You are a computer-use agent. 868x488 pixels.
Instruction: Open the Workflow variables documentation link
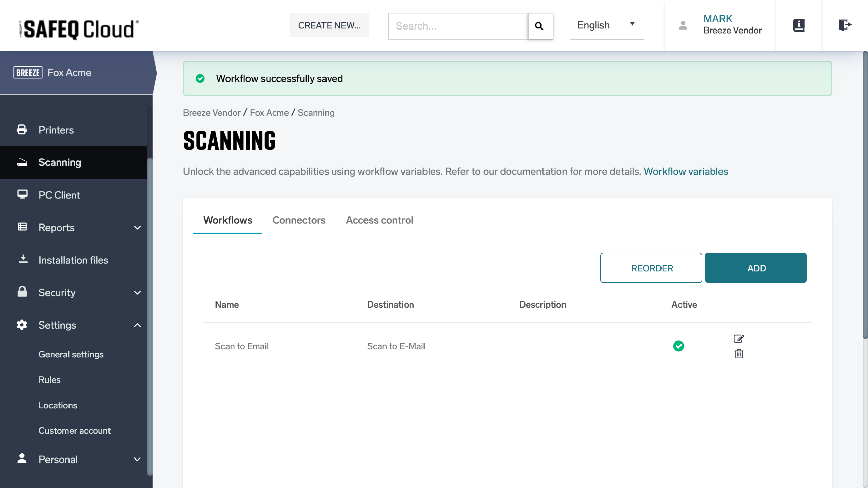click(686, 171)
